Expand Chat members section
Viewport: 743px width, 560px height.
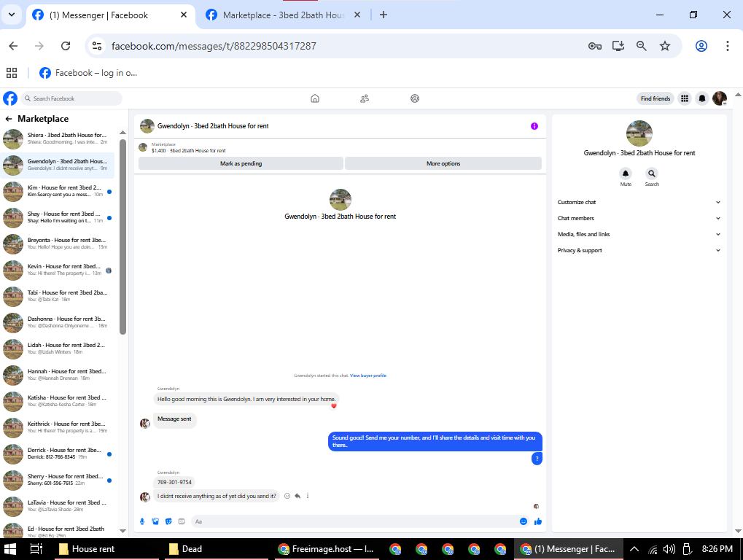pyautogui.click(x=639, y=219)
